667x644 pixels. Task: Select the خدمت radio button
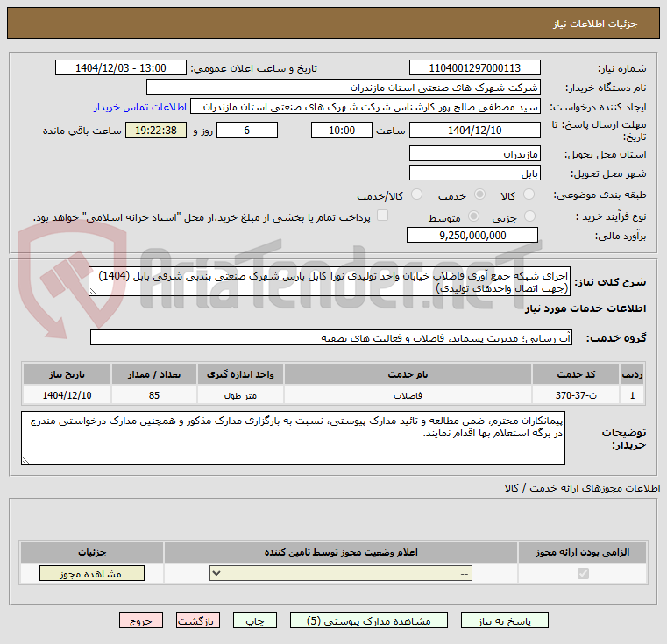479,195
